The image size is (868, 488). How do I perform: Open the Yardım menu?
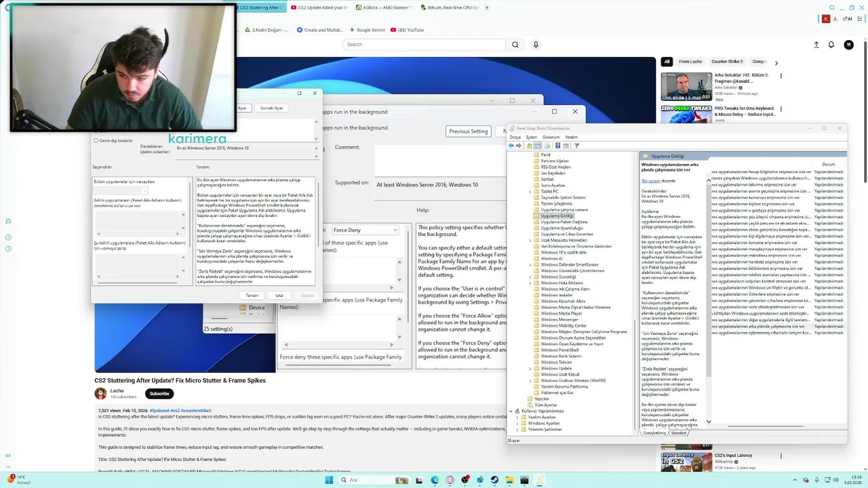click(572, 137)
